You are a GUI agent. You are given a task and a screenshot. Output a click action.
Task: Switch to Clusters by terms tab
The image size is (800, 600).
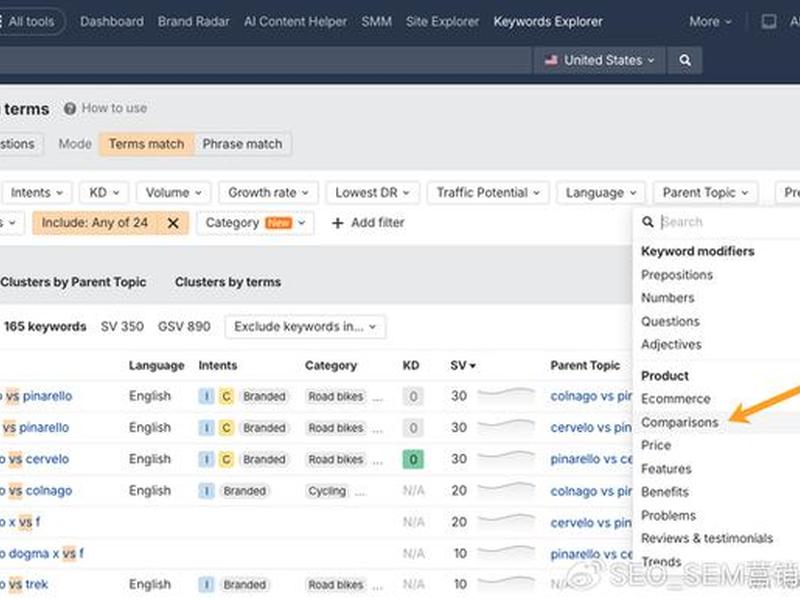[x=228, y=282]
